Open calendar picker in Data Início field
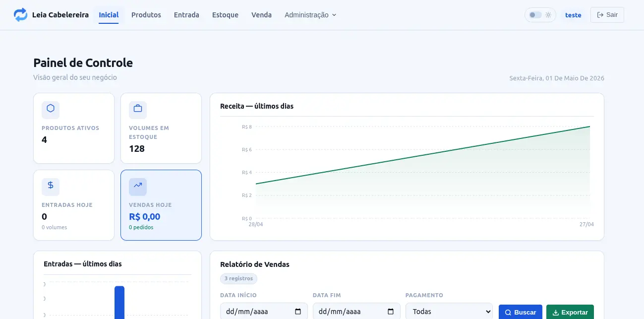This screenshot has height=319, width=644. (x=298, y=312)
